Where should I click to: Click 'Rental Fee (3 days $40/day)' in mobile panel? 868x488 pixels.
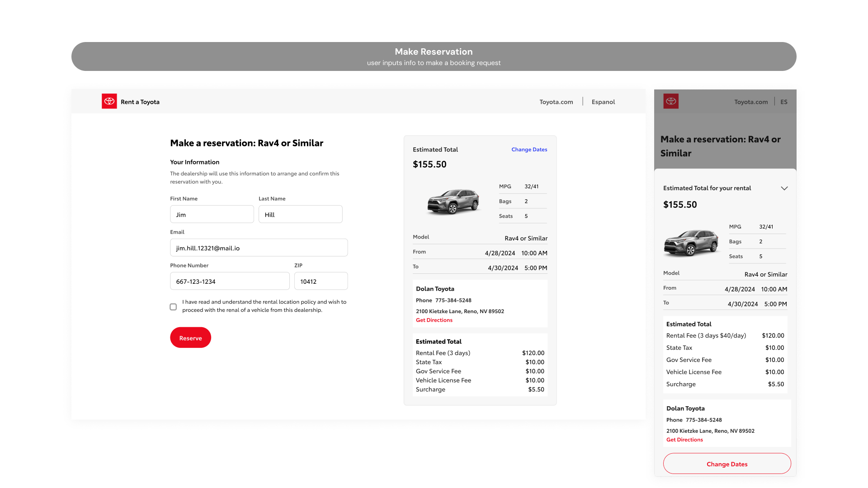(706, 335)
